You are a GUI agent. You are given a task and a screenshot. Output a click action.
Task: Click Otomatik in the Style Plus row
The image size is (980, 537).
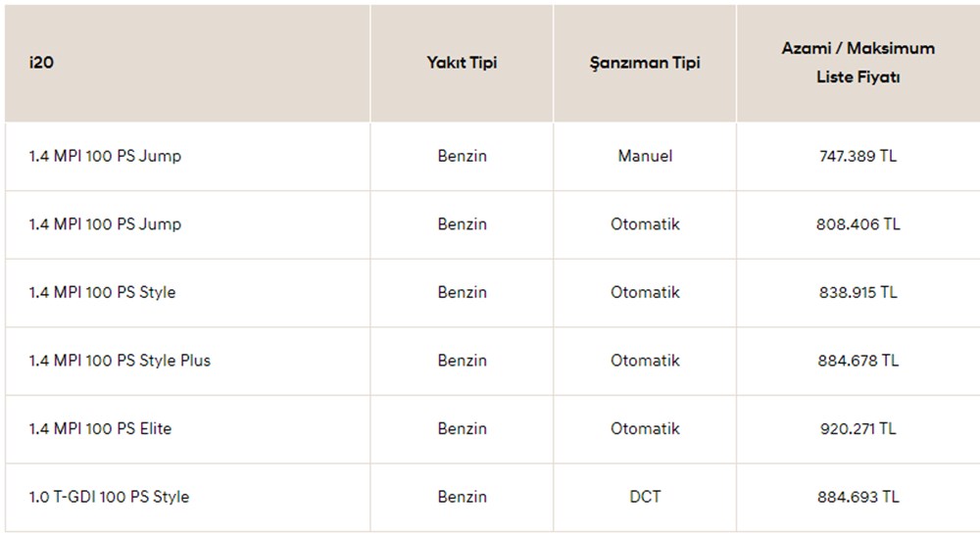click(x=645, y=361)
